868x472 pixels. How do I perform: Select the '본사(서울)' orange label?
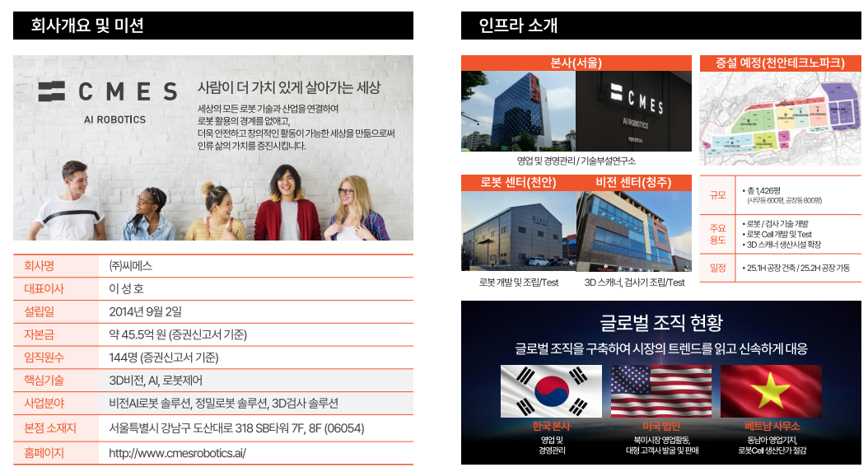[x=576, y=63]
